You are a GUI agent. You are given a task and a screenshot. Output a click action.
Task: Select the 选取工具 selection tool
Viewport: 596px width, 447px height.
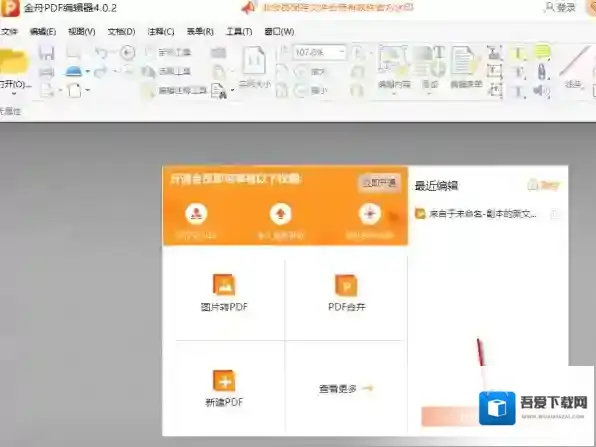tap(166, 71)
